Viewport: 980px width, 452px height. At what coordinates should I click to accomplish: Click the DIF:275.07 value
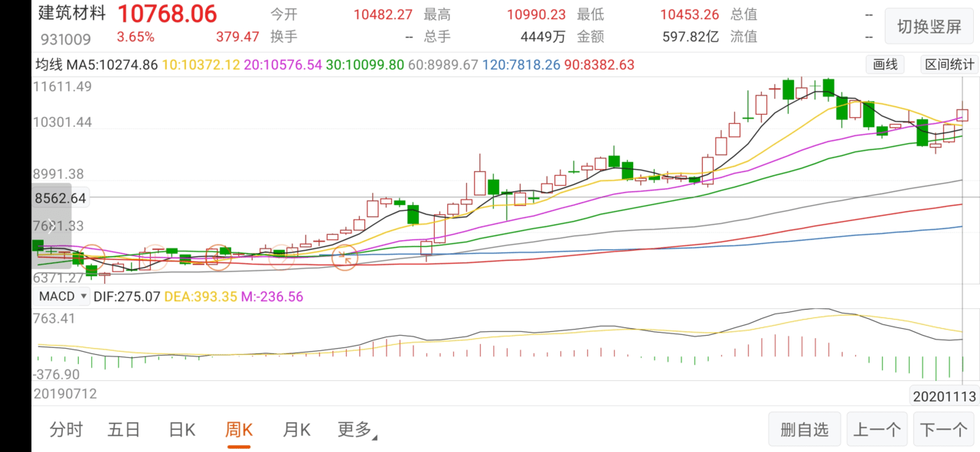coord(127,296)
